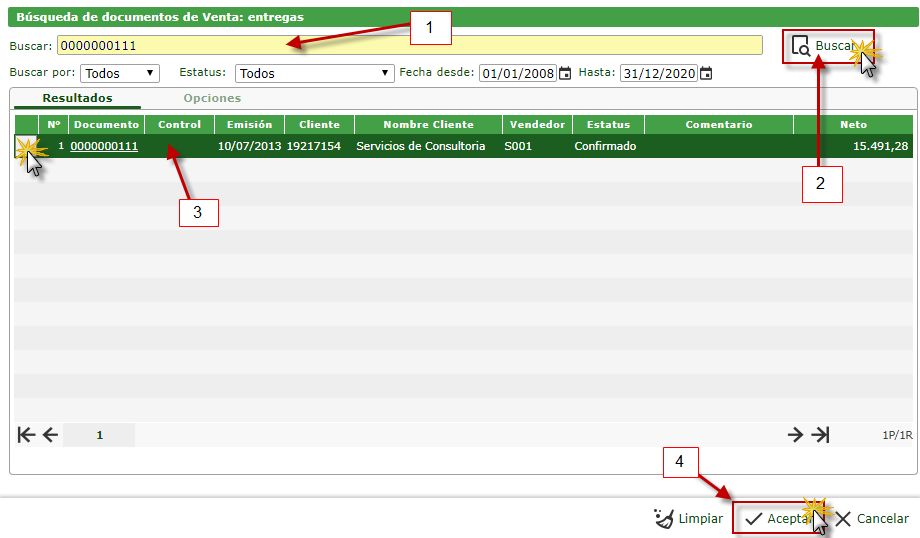Select the row selector of row 1
The height and width of the screenshot is (538, 920).
tap(26, 146)
